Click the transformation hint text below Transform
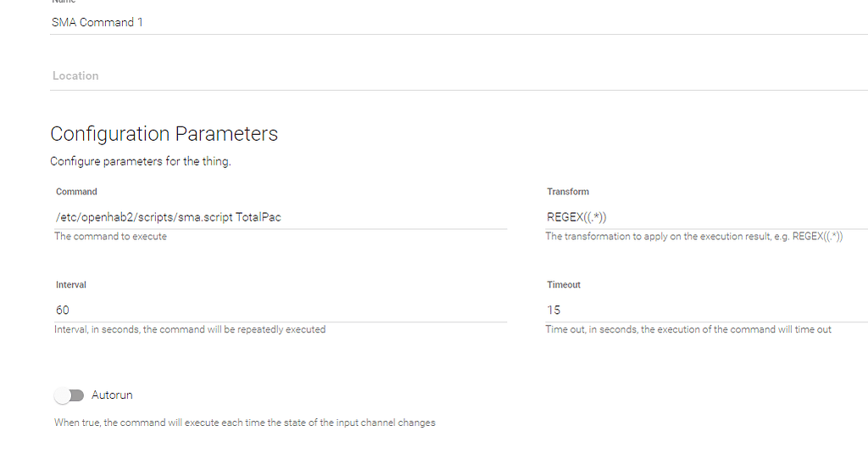Viewport: 868px width, 459px height. 693,236
